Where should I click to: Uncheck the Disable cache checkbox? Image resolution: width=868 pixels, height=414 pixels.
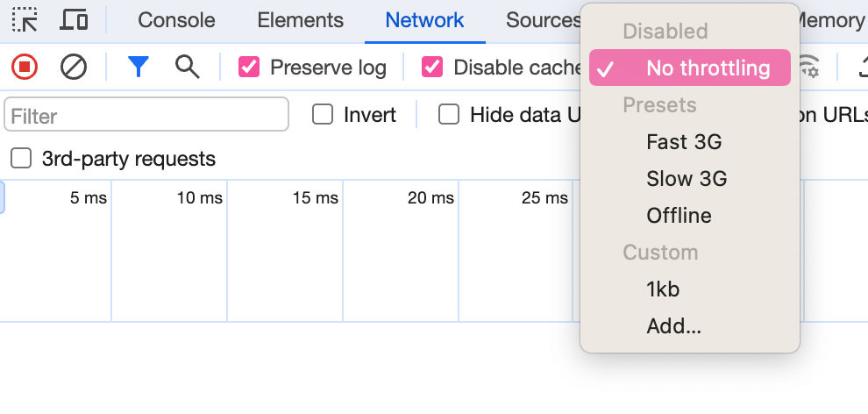(x=431, y=67)
